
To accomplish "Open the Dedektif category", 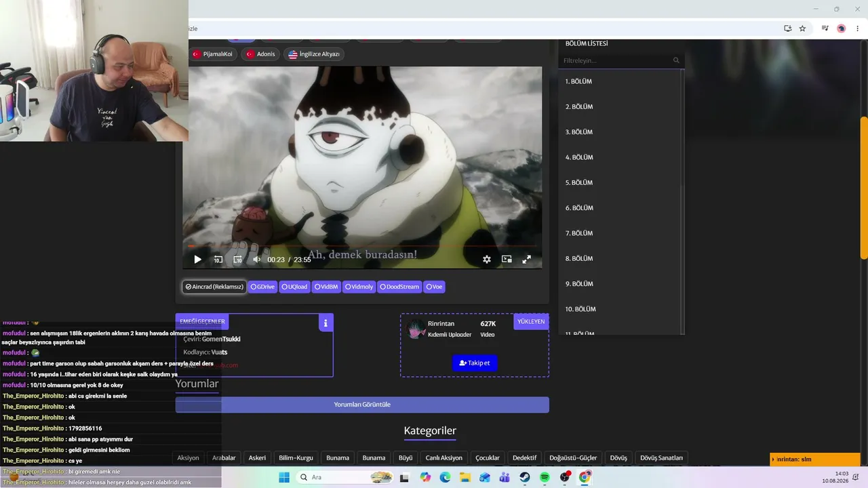I will click(524, 457).
